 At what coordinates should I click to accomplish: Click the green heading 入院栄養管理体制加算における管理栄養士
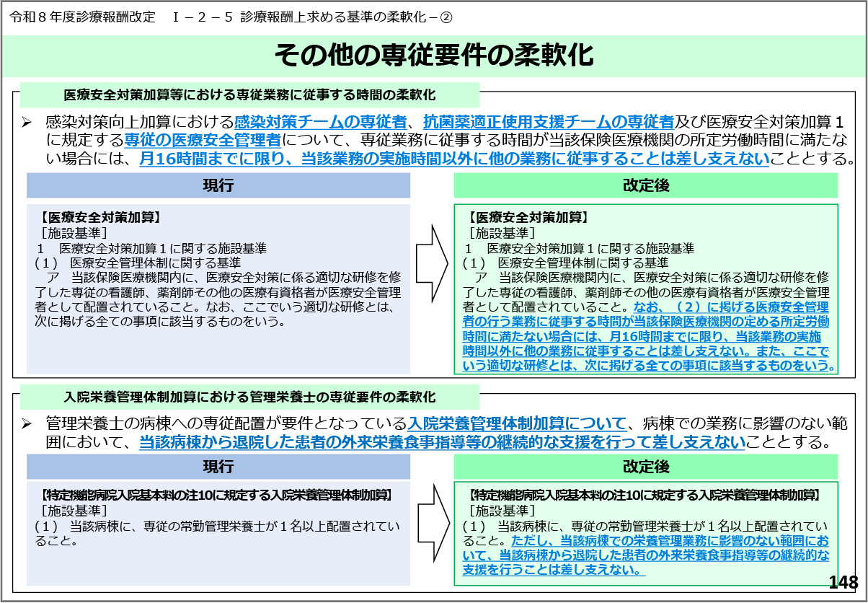click(x=249, y=397)
